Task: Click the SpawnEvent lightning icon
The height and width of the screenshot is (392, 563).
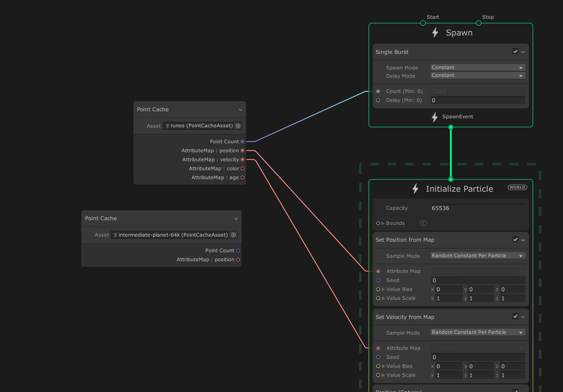Action: coord(435,116)
